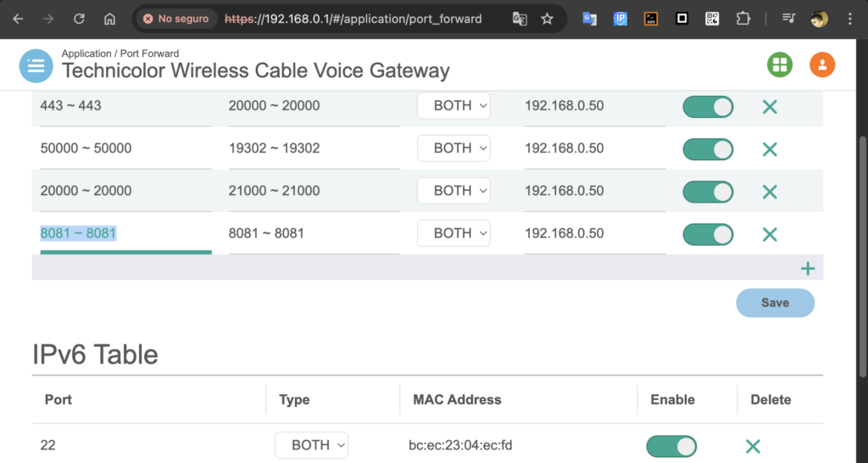The height and width of the screenshot is (463, 868).
Task: Open the browser extensions puzzle menu
Action: [743, 19]
